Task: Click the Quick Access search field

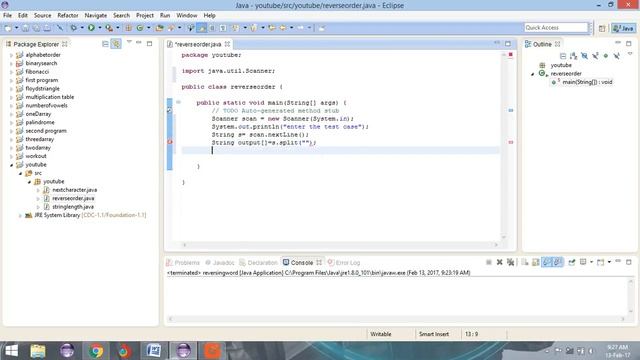Action: click(x=556, y=27)
